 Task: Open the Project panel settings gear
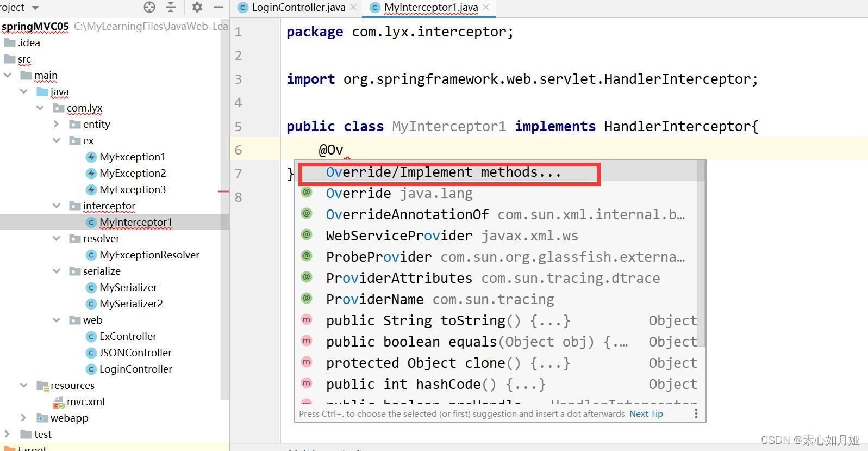[x=197, y=7]
